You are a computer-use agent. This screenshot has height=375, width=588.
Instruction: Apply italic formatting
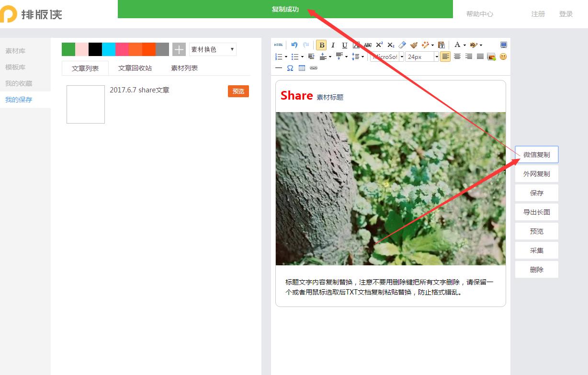tap(333, 45)
